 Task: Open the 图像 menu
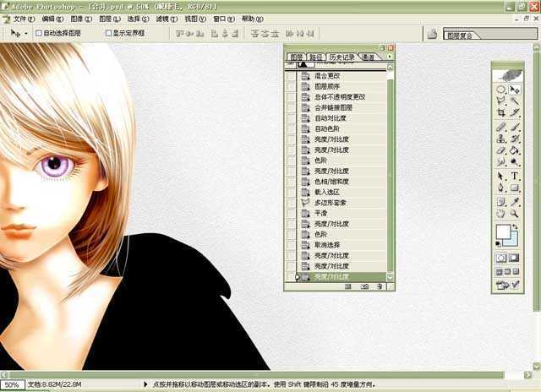click(81, 19)
